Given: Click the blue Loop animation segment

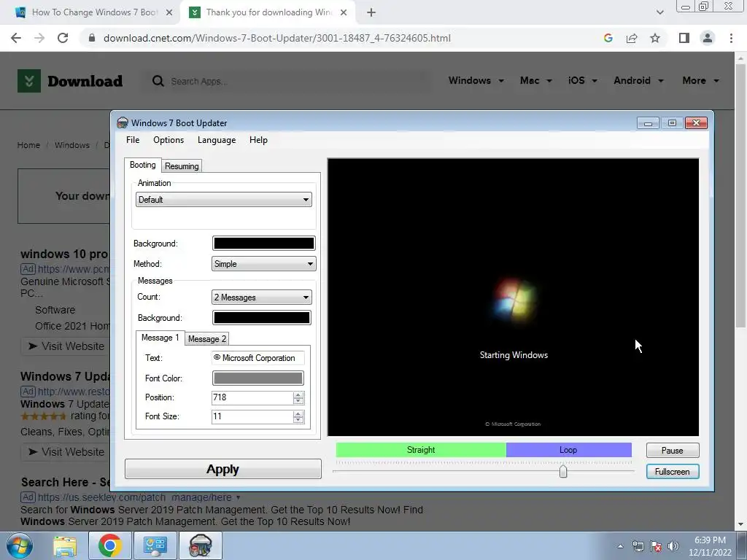Looking at the screenshot, I should tap(568, 449).
